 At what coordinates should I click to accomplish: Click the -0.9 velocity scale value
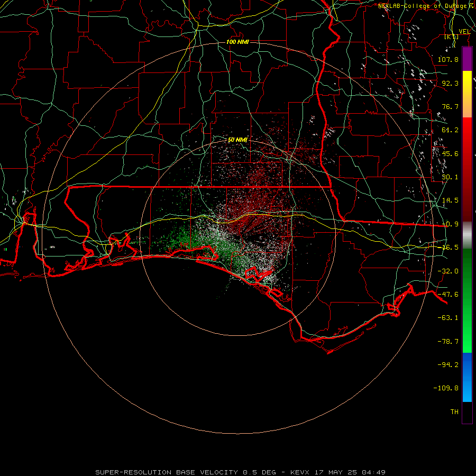(x=450, y=224)
